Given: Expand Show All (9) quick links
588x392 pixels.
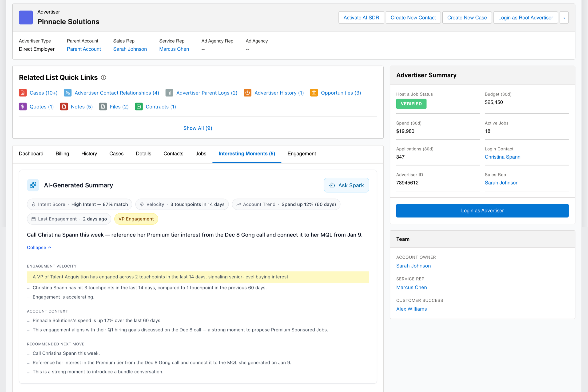Looking at the screenshot, I should pyautogui.click(x=198, y=128).
